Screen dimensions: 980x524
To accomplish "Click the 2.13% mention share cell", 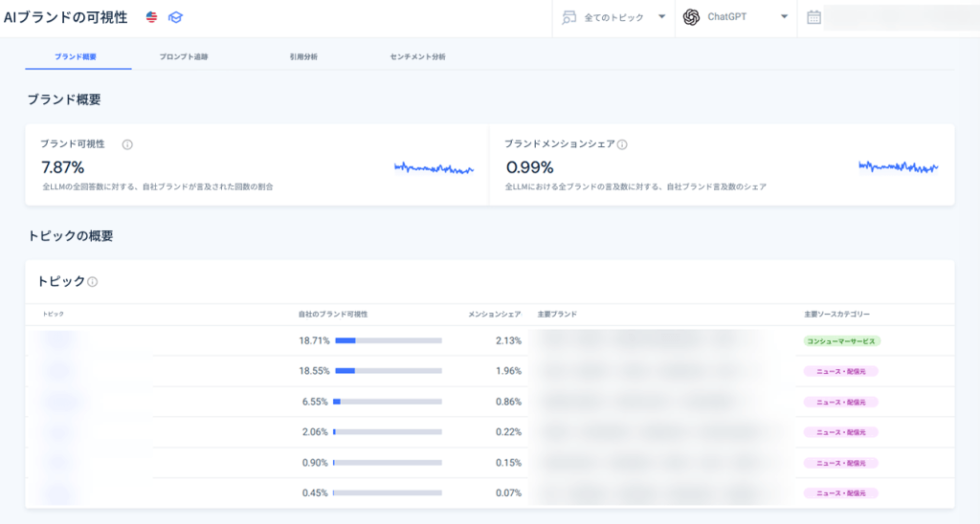I will (508, 341).
